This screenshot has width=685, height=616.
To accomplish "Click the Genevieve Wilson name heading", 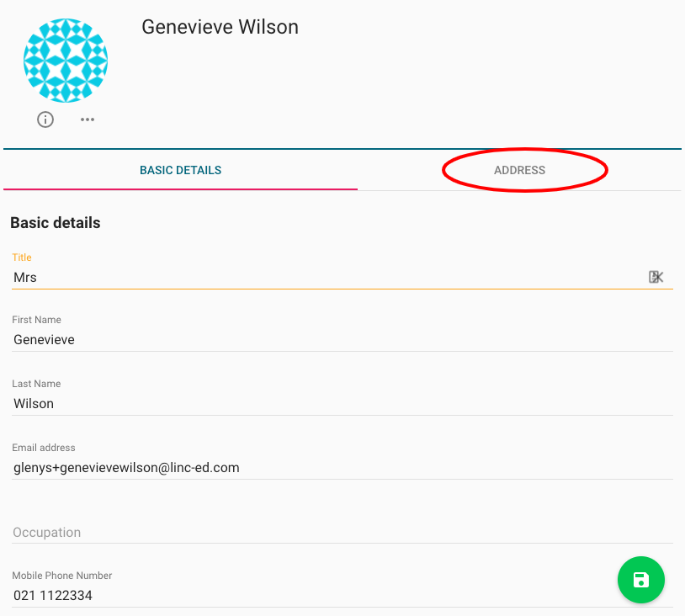I will 220,27.
